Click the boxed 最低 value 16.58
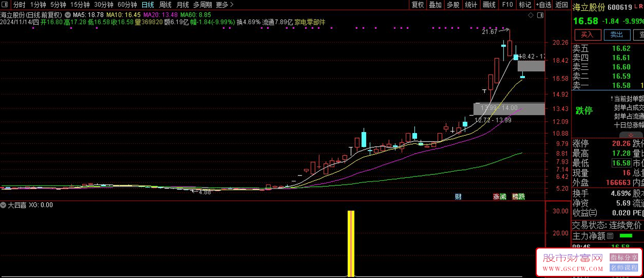The width and height of the screenshot is (644, 278). coord(621,163)
